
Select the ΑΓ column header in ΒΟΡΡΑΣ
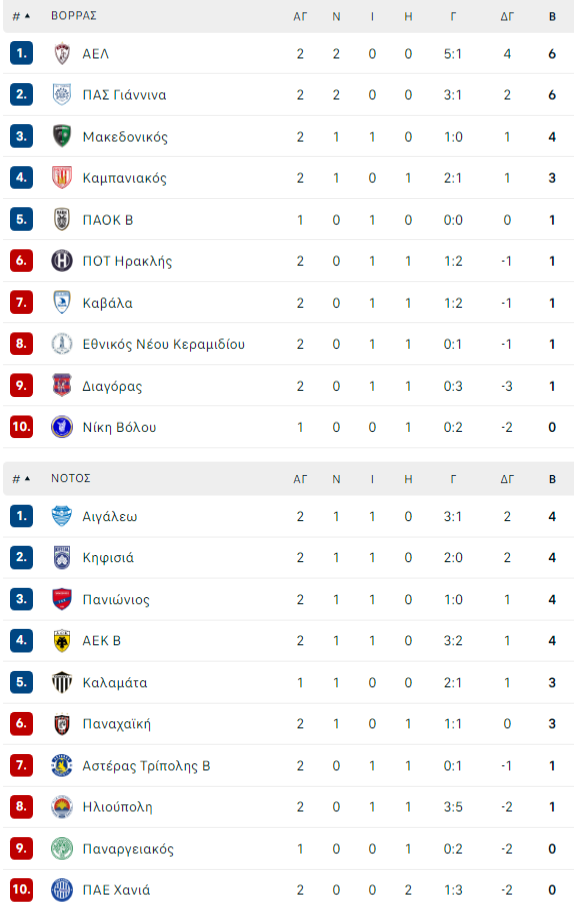(x=300, y=17)
